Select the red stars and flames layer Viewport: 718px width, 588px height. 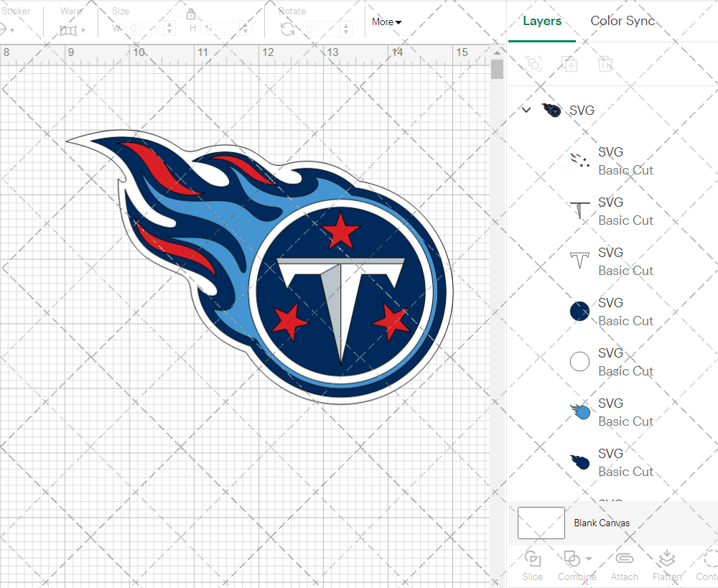[612, 161]
